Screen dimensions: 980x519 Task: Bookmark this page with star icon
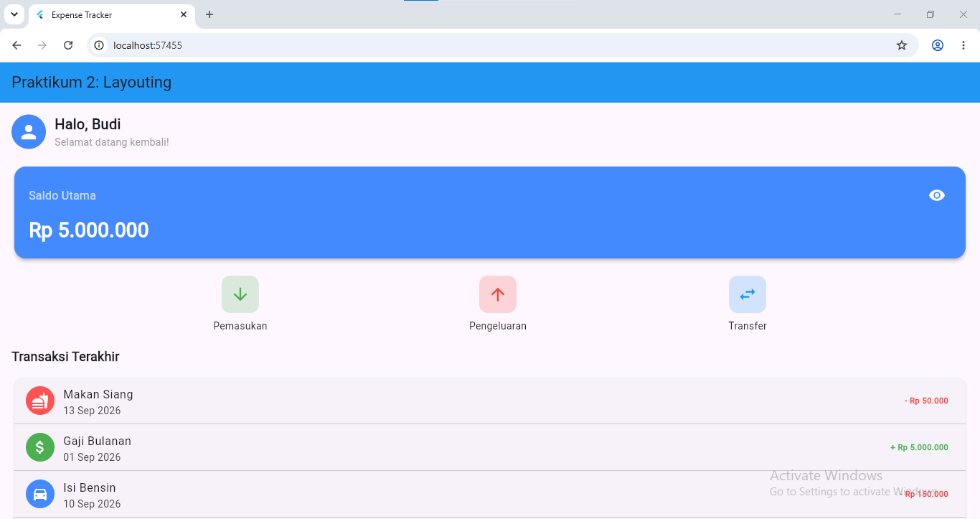coord(902,45)
